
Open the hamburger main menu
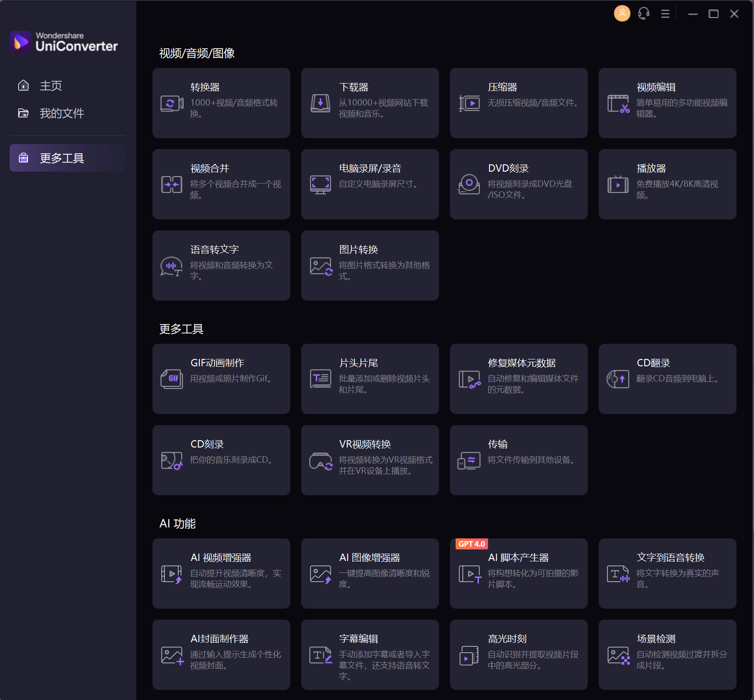[x=665, y=14]
